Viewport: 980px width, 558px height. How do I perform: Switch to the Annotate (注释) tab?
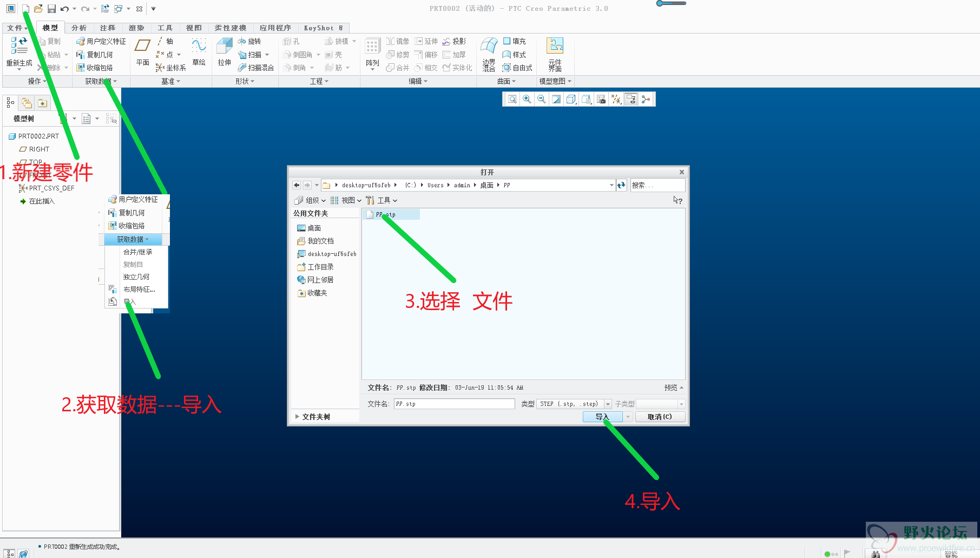click(108, 28)
